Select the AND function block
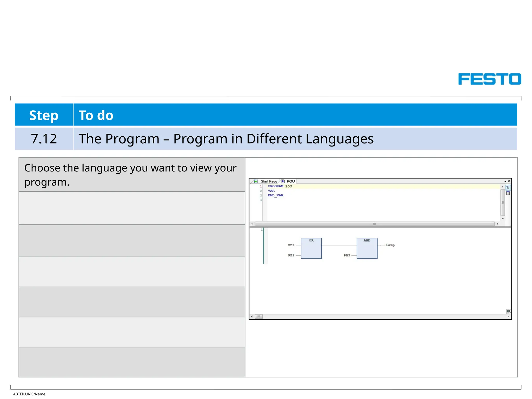This screenshot has height=399, width=532. pos(367,248)
